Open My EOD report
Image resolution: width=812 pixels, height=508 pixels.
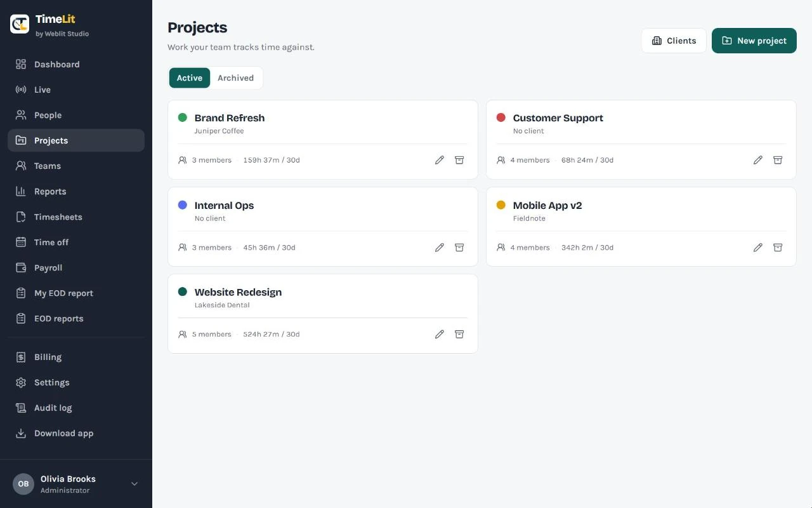click(76, 293)
